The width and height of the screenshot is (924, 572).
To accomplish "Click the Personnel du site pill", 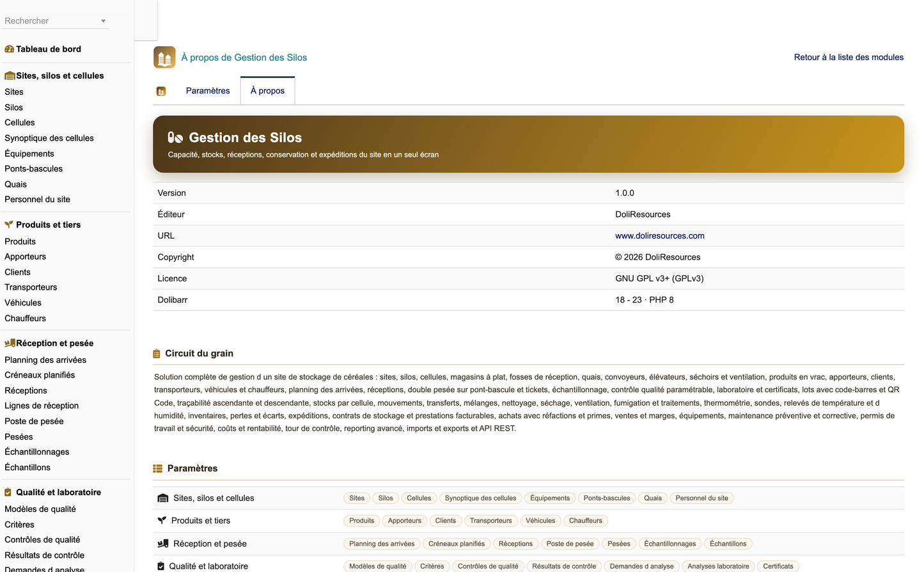I will [701, 498].
